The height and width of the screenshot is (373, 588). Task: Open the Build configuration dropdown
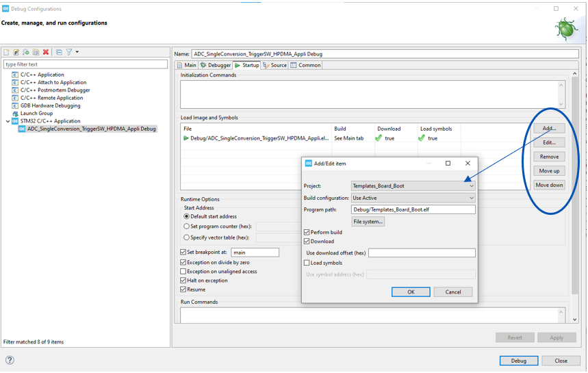coord(413,198)
